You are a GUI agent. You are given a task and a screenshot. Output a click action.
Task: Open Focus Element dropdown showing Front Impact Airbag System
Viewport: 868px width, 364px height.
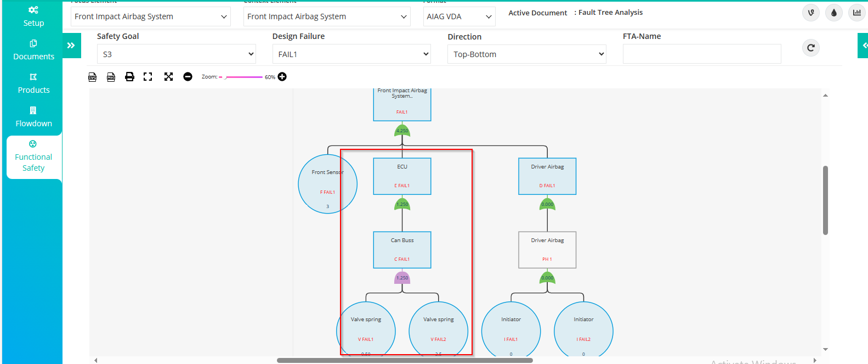tap(151, 16)
